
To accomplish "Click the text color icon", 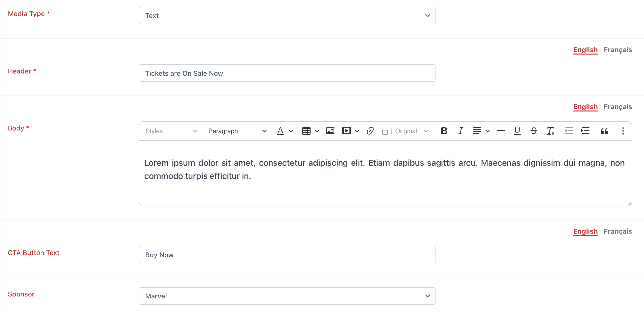I will (x=280, y=131).
